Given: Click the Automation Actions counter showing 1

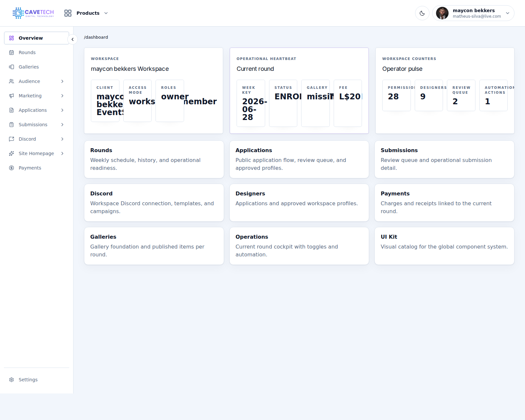Looking at the screenshot, I should coord(493,95).
